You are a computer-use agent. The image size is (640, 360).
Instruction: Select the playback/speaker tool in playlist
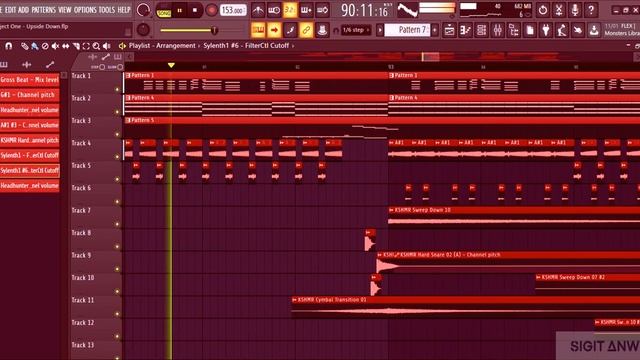point(107,46)
